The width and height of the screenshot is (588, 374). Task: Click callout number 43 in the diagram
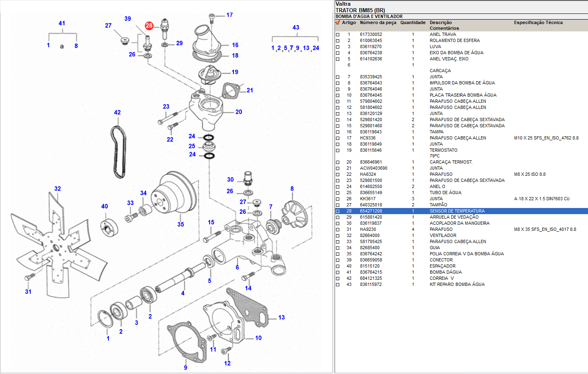[296, 27]
